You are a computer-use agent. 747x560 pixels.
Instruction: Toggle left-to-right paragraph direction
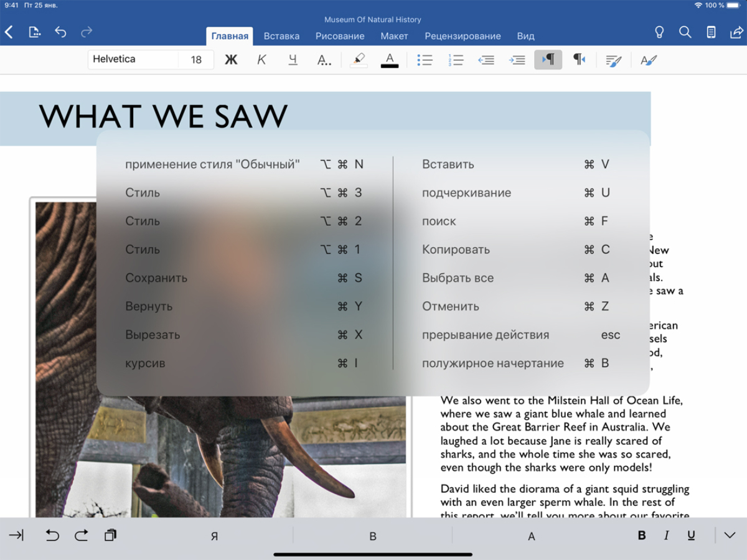(548, 60)
